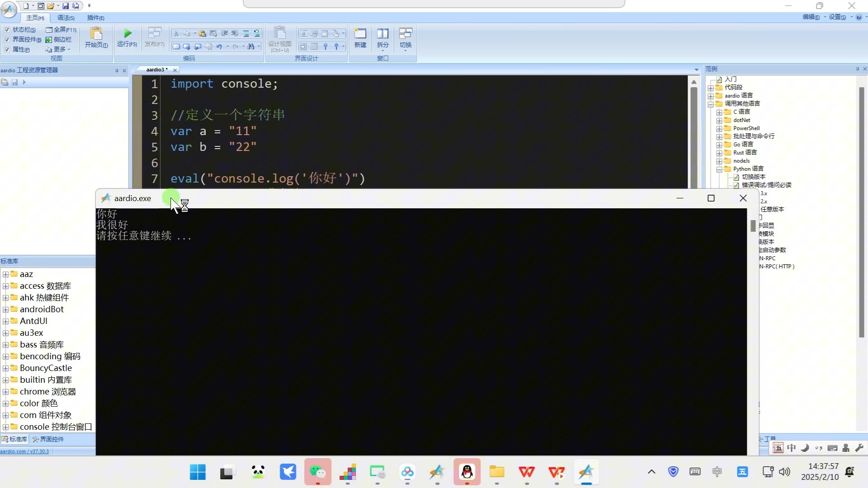This screenshot has height=488, width=868.
Task: Click the Sidebar (侧边栏) item
Action: click(59, 40)
